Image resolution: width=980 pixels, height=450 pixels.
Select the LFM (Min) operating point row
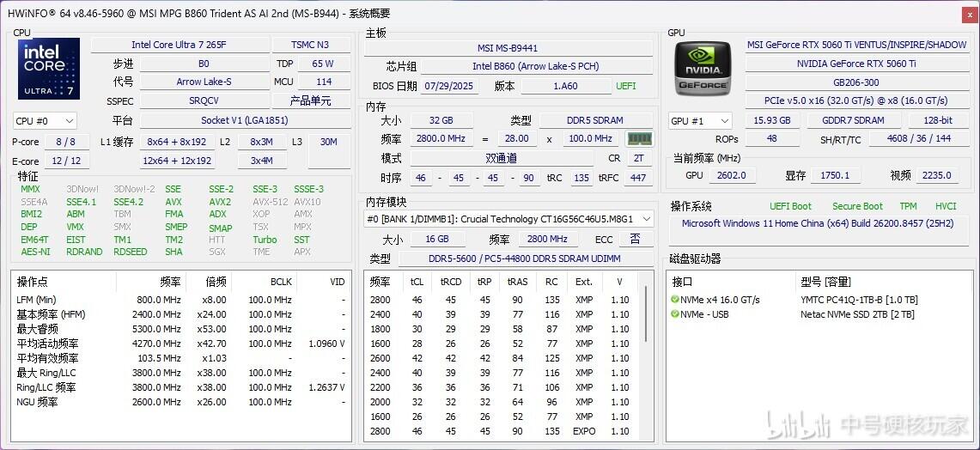point(181,300)
